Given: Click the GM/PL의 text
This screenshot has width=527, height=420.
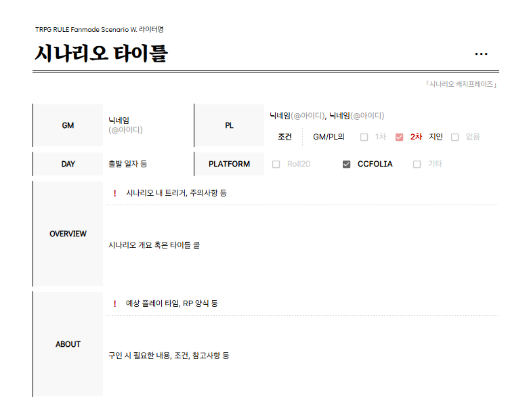Looking at the screenshot, I should (x=329, y=137).
